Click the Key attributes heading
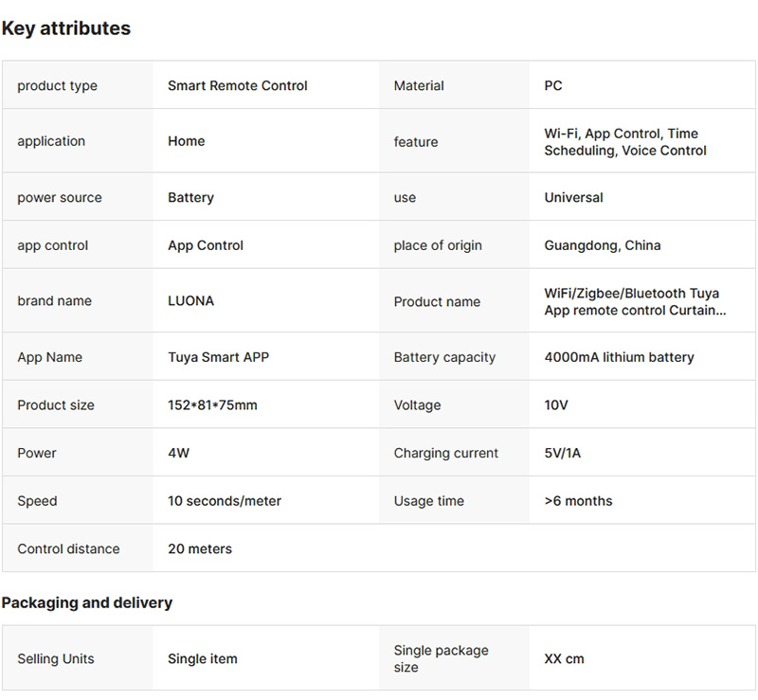The width and height of the screenshot is (758, 700). [66, 28]
